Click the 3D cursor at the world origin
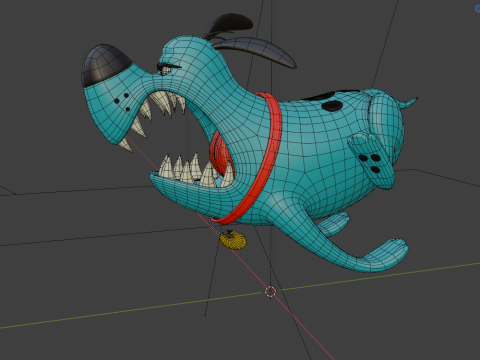 pos(270,291)
